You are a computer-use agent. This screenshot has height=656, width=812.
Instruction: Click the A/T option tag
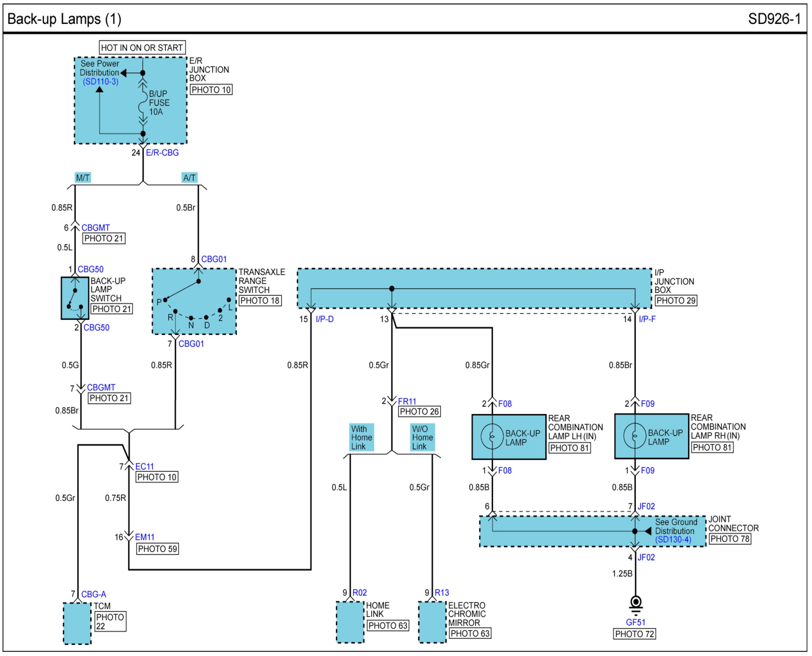click(x=189, y=178)
